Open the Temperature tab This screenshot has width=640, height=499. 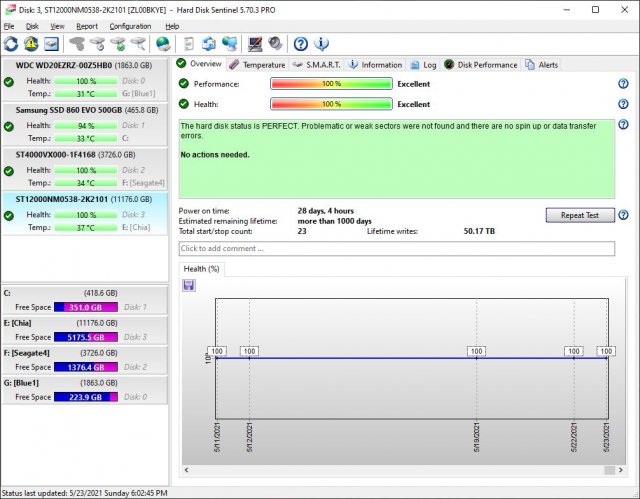(x=257, y=64)
